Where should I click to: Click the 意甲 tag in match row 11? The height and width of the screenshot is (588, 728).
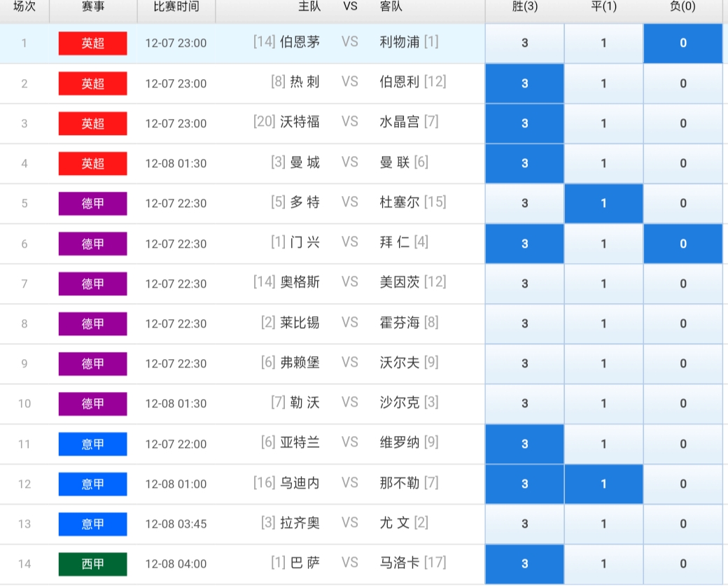(x=93, y=444)
